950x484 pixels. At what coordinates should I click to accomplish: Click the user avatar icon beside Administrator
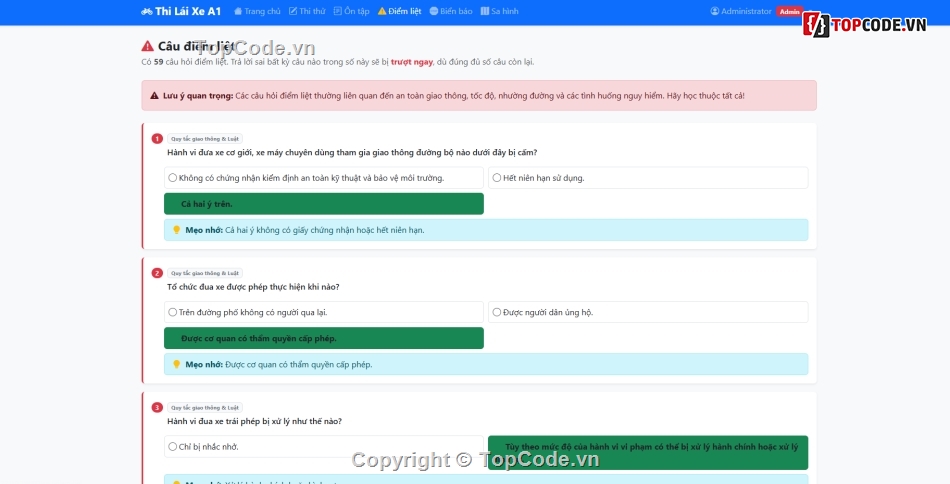click(715, 11)
